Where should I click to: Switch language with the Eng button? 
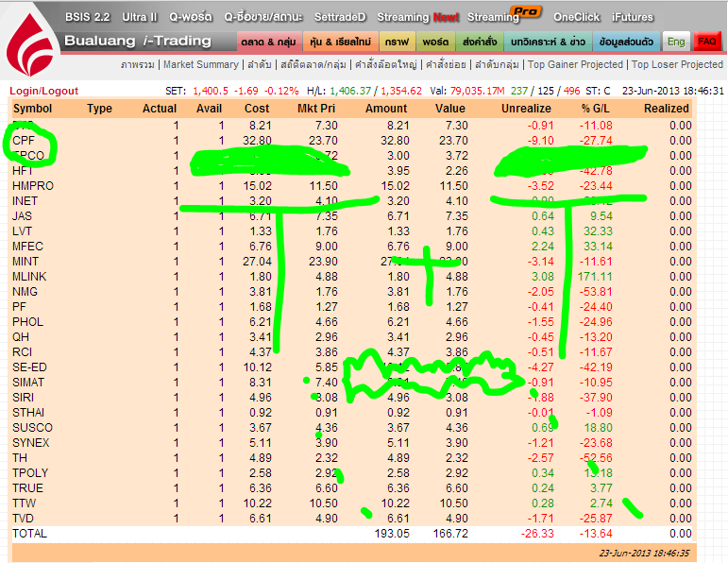pos(675,42)
